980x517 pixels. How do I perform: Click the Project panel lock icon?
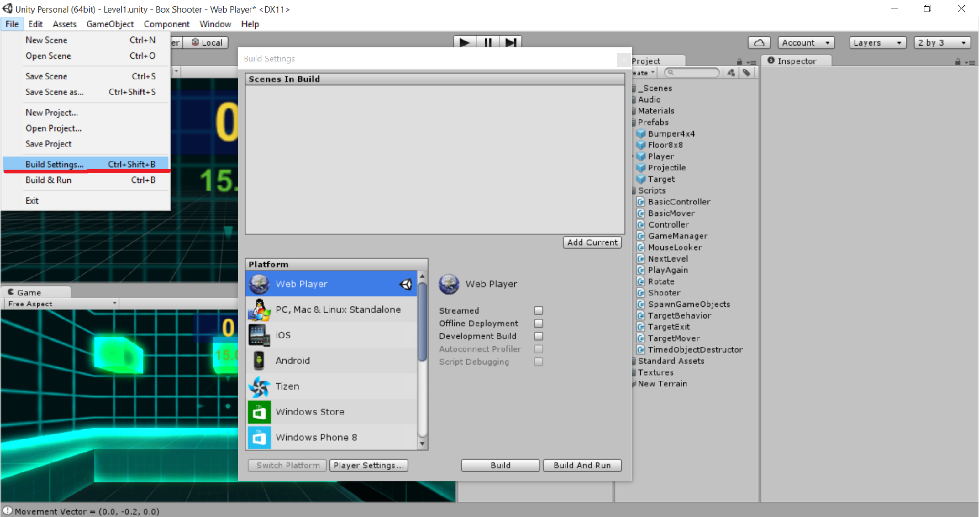tap(739, 61)
